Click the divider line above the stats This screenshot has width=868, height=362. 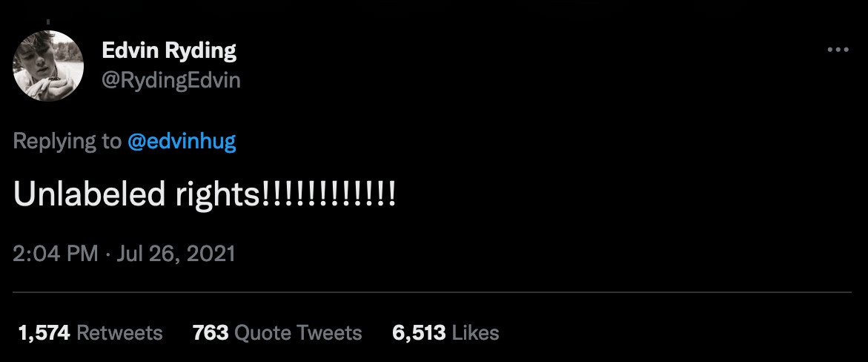(434, 292)
